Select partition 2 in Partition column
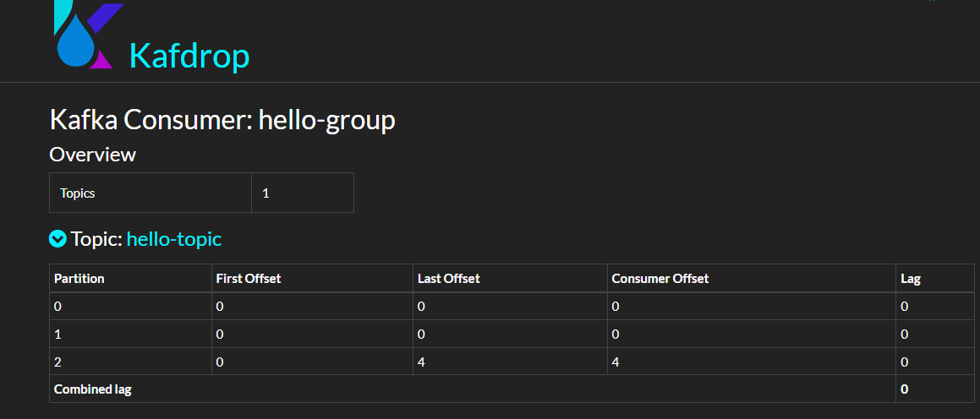The width and height of the screenshot is (980, 419). tap(57, 362)
